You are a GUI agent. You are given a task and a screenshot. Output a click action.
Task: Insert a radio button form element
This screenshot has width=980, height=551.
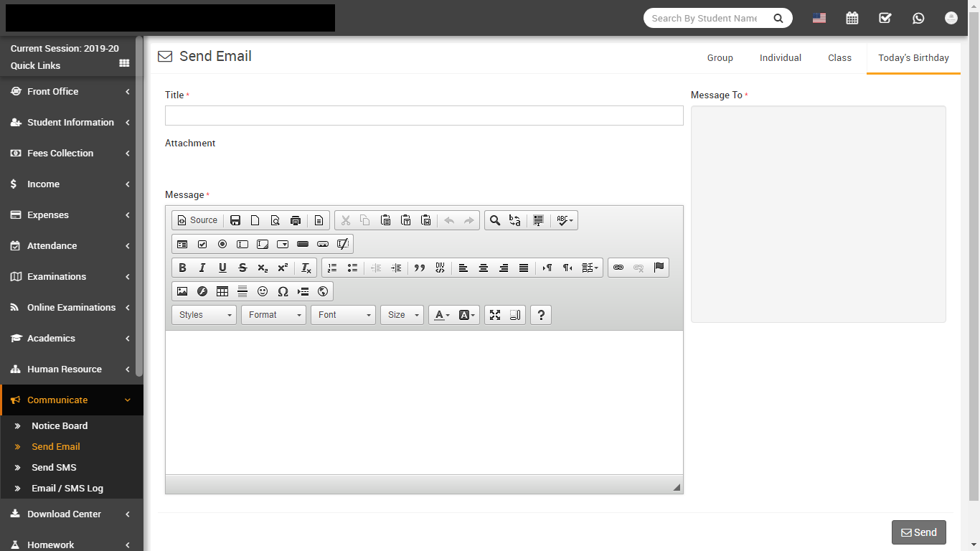pos(222,244)
